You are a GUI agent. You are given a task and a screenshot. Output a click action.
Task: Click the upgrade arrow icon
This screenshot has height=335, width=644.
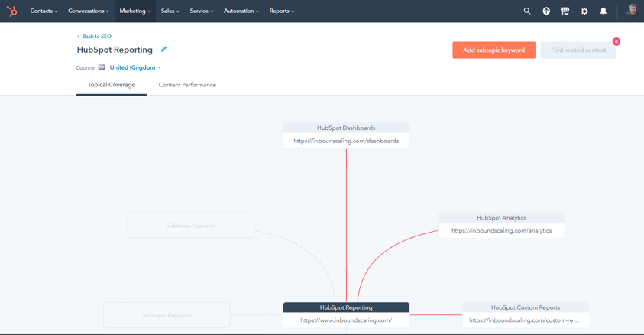coord(546,11)
